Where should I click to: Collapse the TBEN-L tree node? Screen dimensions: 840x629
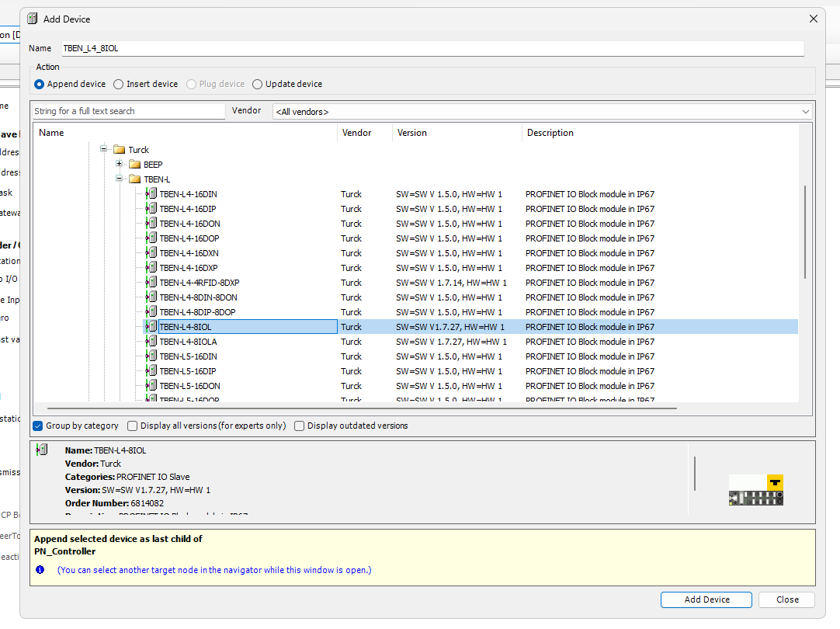tap(119, 179)
